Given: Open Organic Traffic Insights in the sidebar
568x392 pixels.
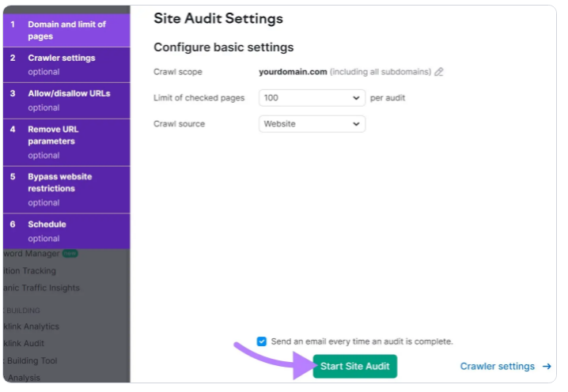Looking at the screenshot, I should [40, 288].
